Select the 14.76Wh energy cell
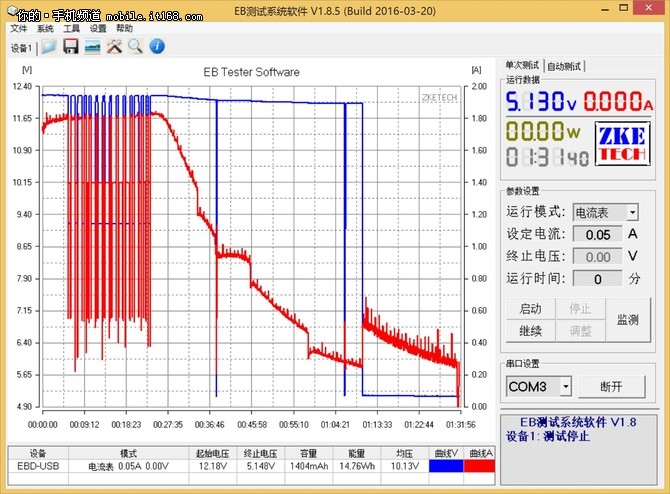This screenshot has width=670, height=494. 357,466
